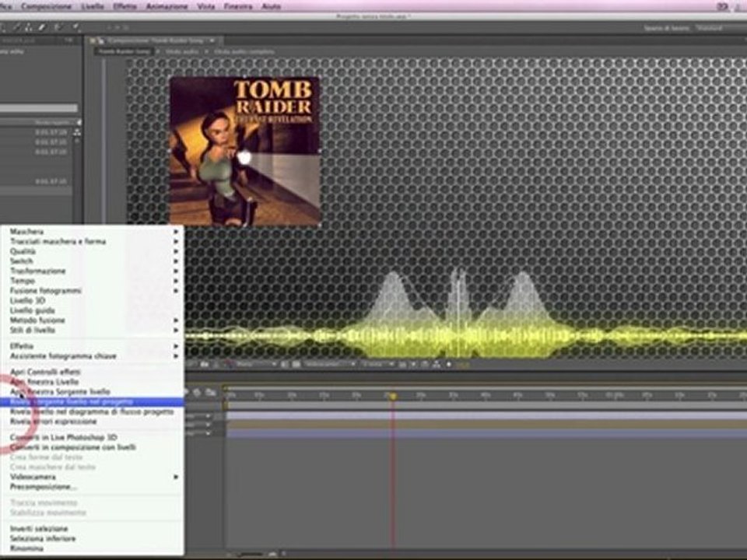Click the yellow current-time indicator on ruler
Screen dimensions: 747x560
tap(392, 396)
